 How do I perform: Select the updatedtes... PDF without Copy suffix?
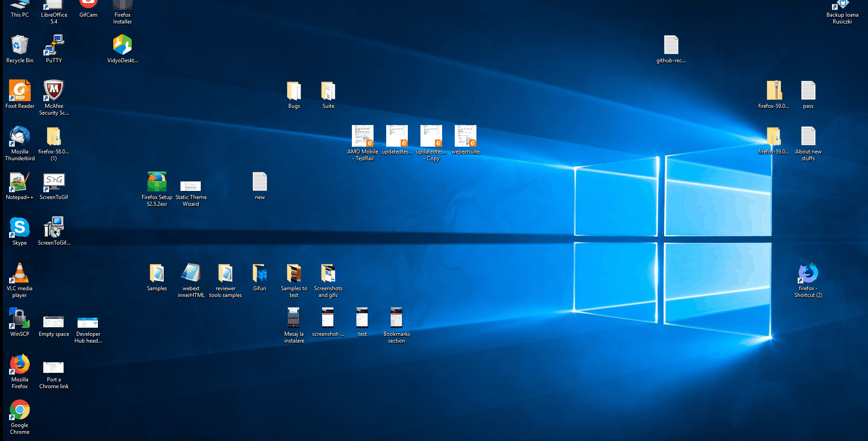397,140
